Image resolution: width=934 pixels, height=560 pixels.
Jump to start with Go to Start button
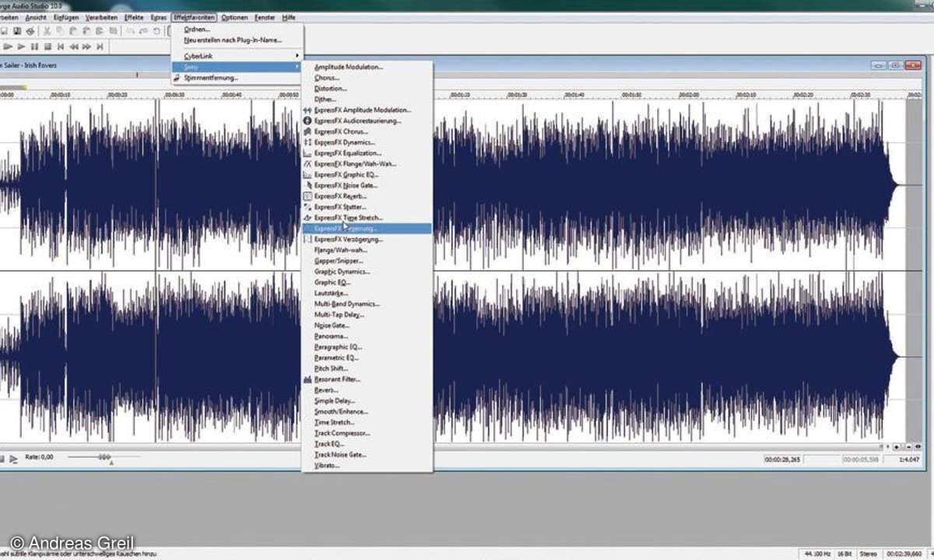[x=61, y=47]
